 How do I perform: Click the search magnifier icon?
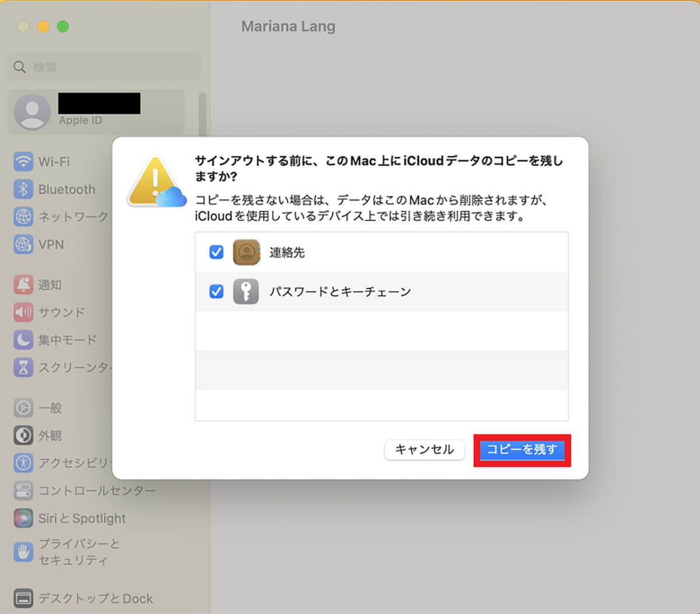(x=19, y=67)
